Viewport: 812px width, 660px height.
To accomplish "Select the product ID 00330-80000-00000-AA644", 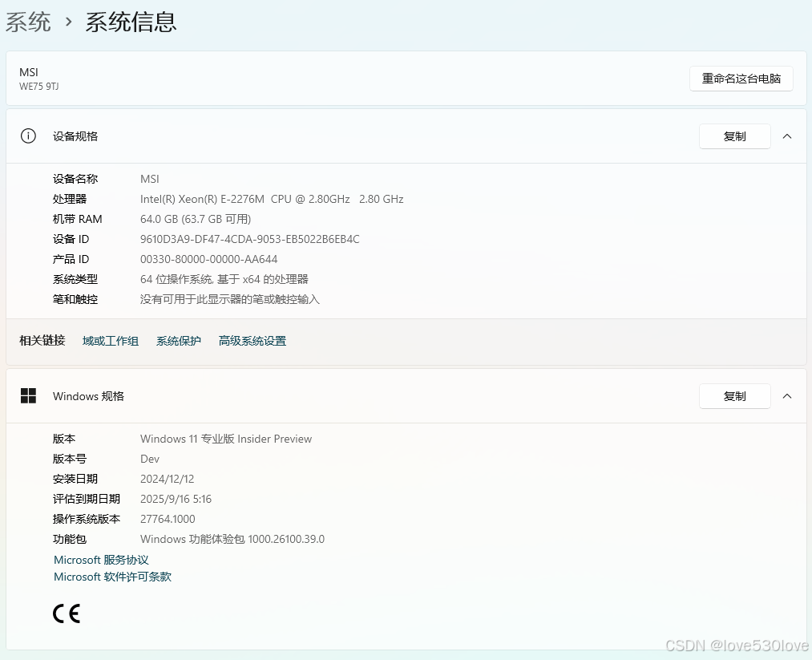I will (x=208, y=259).
